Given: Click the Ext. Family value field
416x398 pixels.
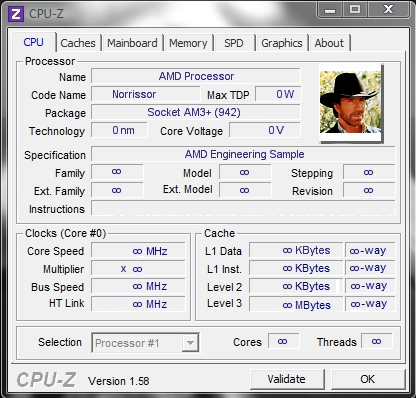Looking at the screenshot, I should [117, 190].
